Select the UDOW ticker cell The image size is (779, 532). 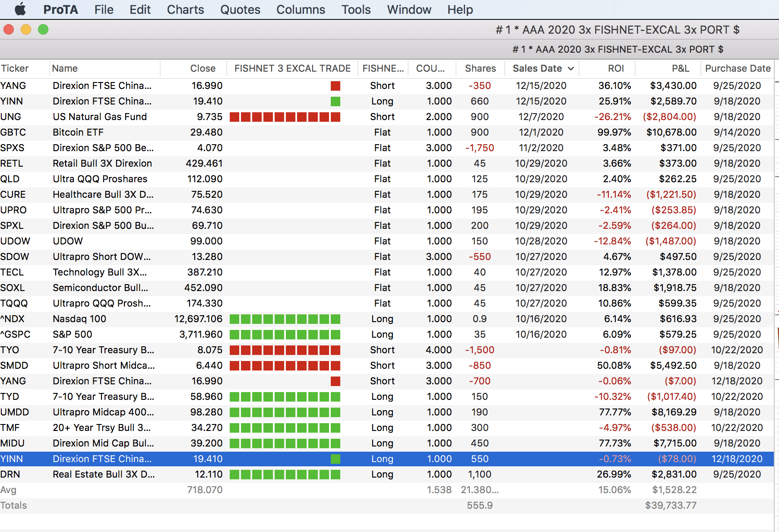click(x=15, y=241)
